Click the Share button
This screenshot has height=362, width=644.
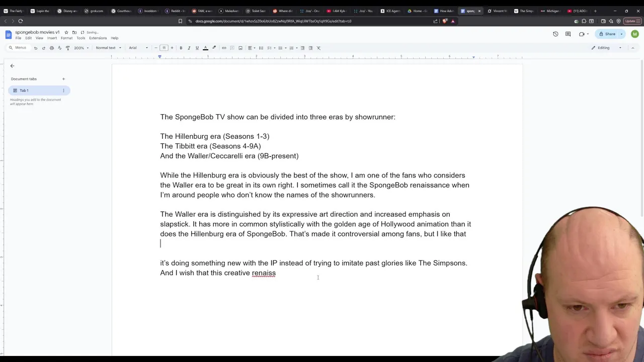coord(607,34)
